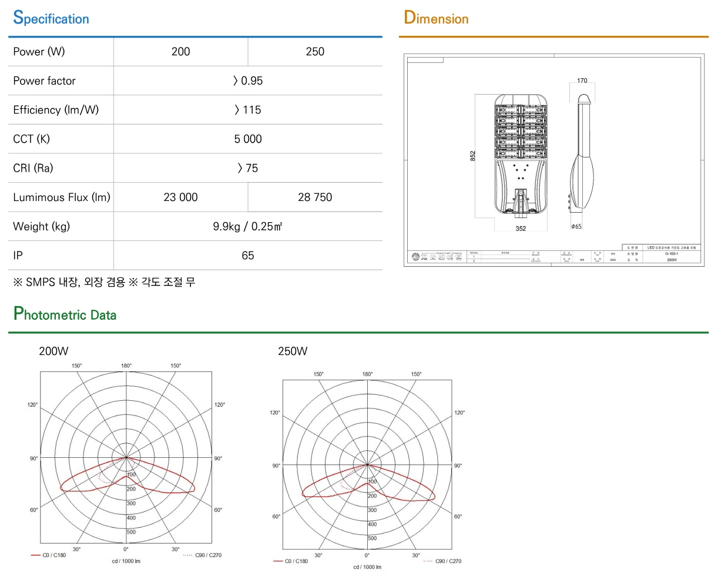This screenshot has width=728, height=583.
Task: Click the 0° angle label on 200W chart
Action: pos(126,550)
